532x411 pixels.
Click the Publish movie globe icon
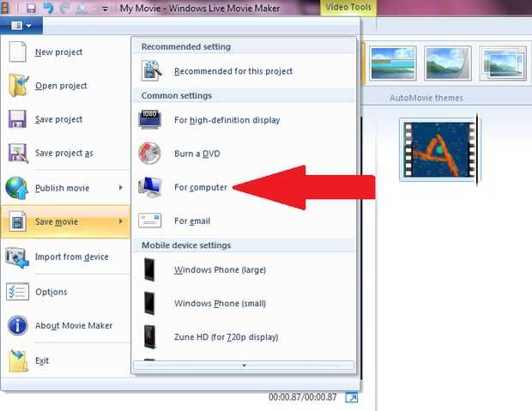(x=17, y=188)
